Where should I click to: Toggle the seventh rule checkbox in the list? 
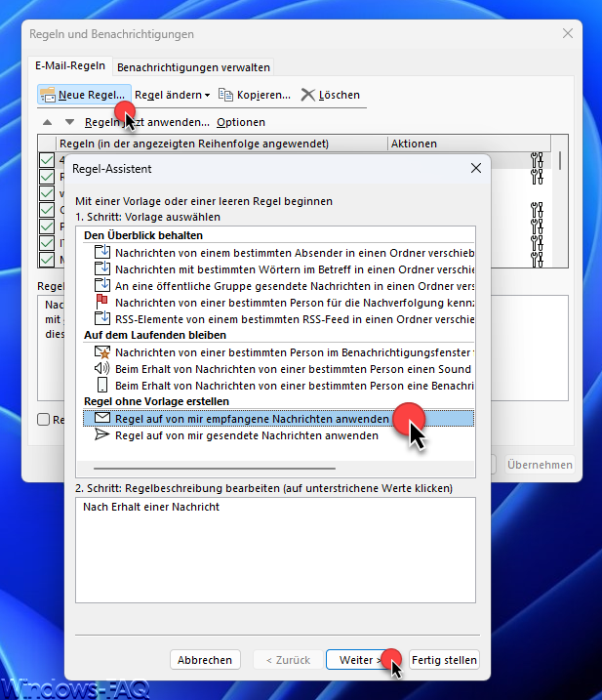47,259
